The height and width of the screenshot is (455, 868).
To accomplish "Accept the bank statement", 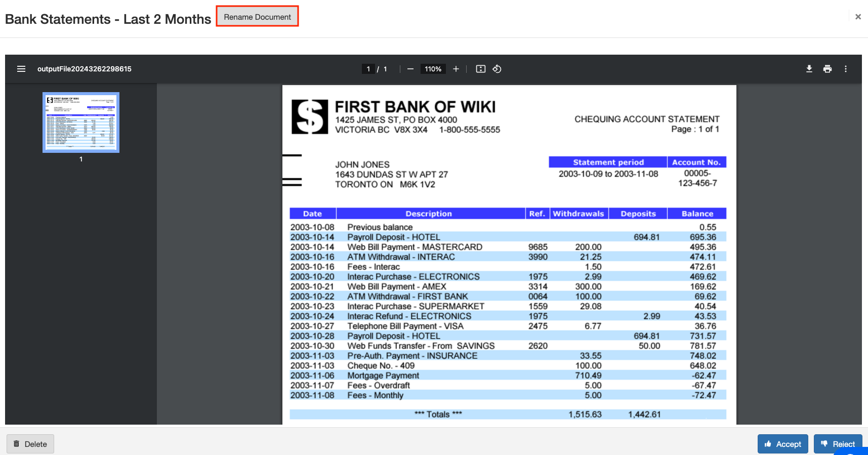I will [782, 444].
